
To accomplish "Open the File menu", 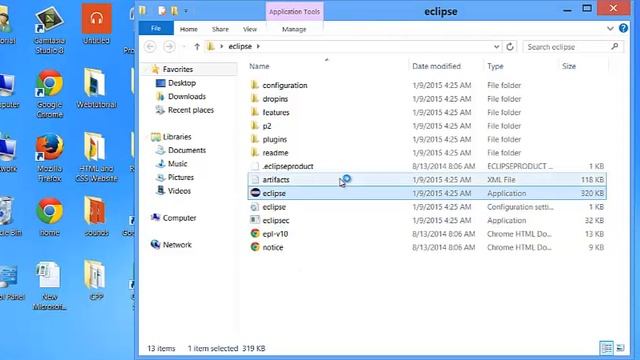I will tap(156, 28).
